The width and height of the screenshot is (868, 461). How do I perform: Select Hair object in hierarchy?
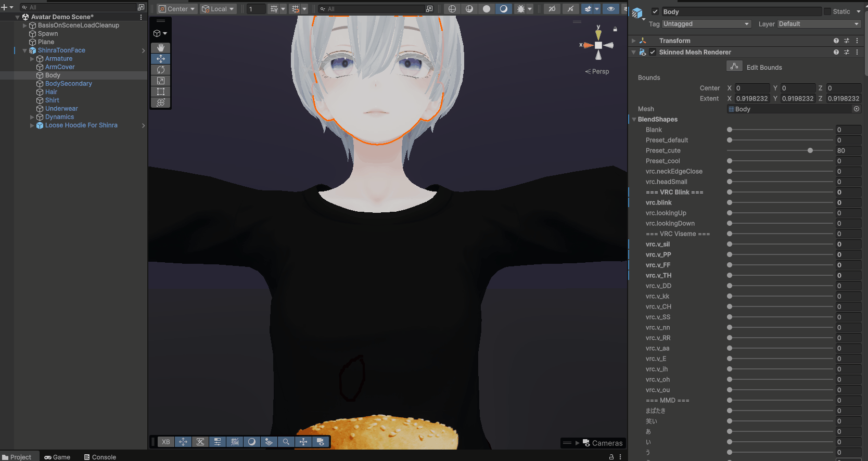[x=51, y=92]
